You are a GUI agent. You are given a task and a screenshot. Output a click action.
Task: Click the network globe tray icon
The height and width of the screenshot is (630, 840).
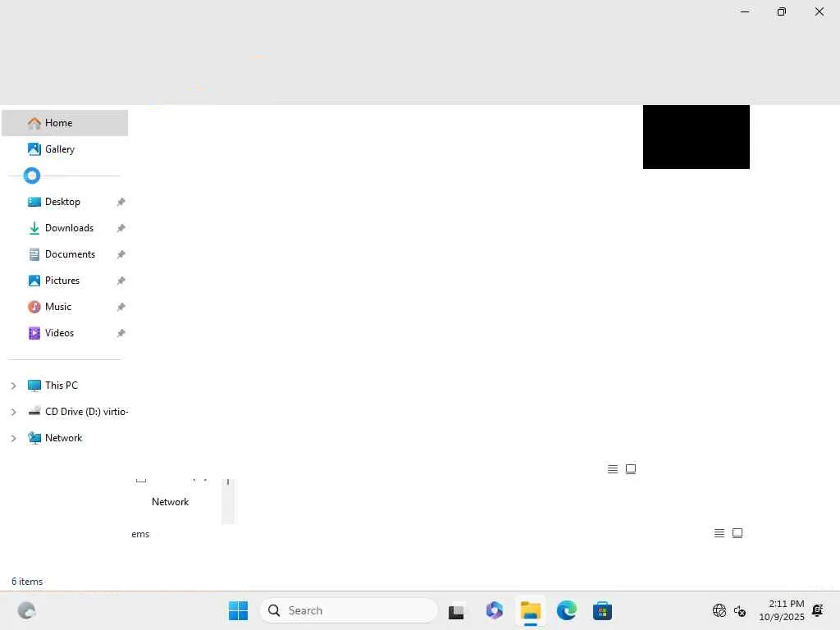[719, 610]
